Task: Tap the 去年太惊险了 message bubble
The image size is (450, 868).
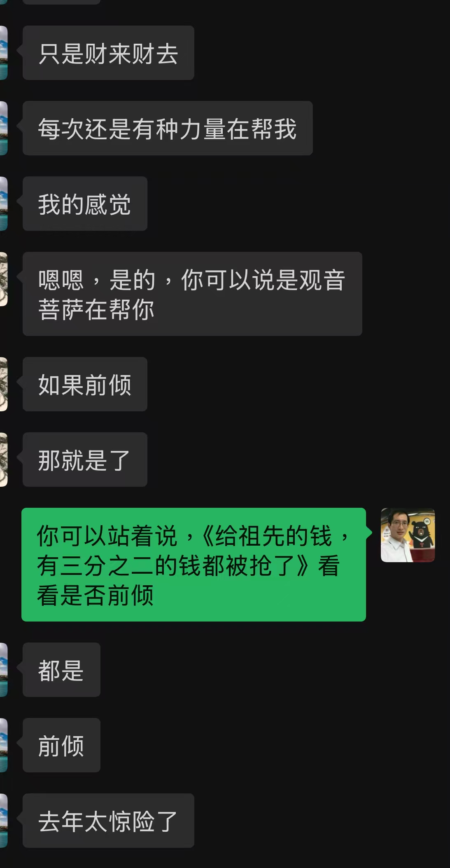Action: [x=108, y=821]
